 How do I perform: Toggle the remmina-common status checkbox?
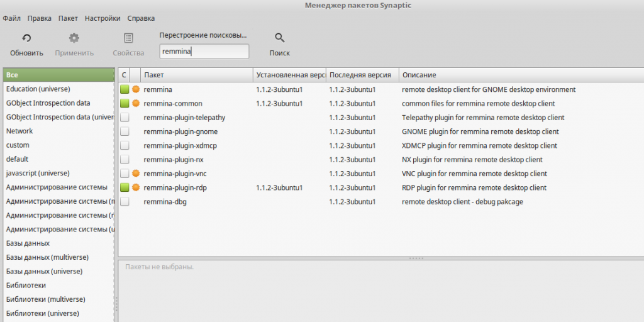point(125,104)
